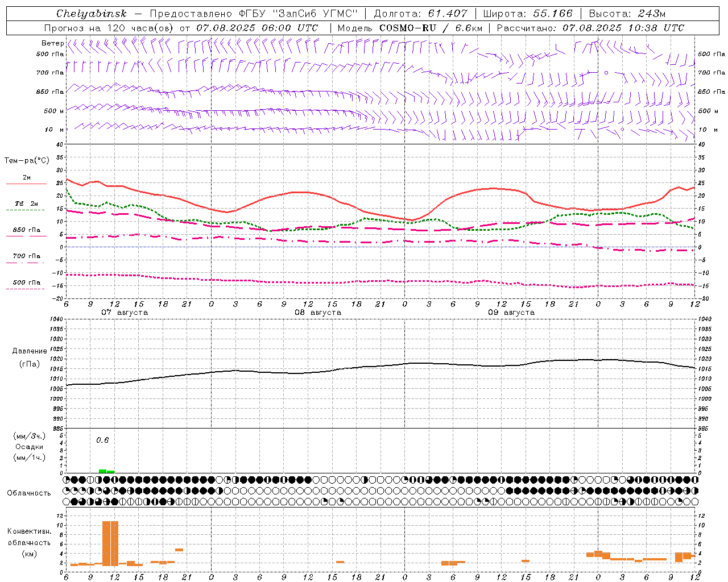728x582 pixels.
Task: Click the "09 августа" date label
Action: [x=511, y=313]
